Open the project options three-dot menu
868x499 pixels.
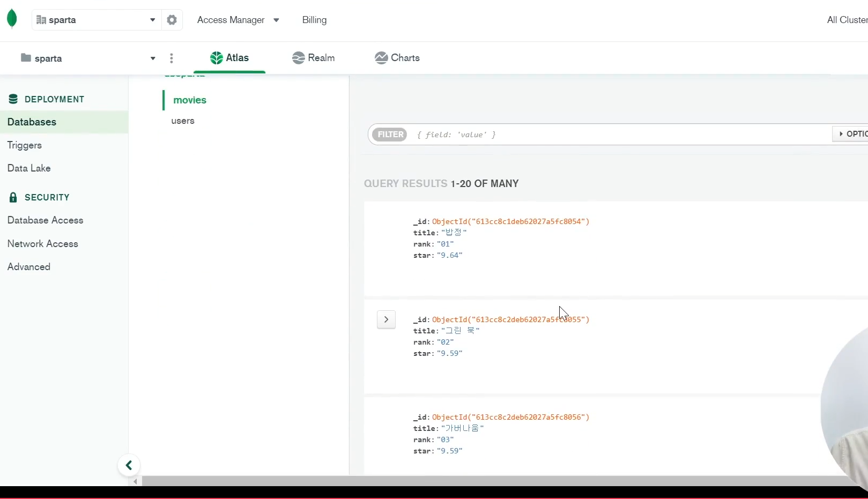[172, 58]
